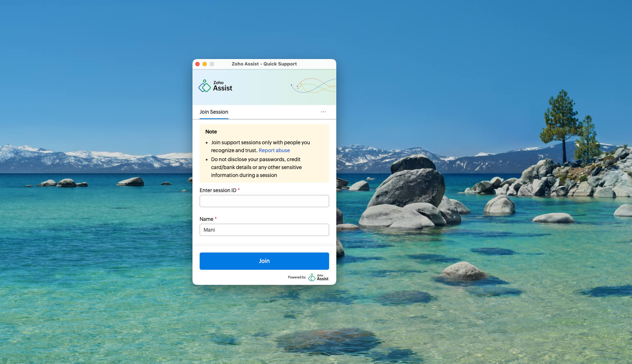The width and height of the screenshot is (632, 364).
Task: Click the Powered by Zoho Assist logo
Action: [318, 277]
